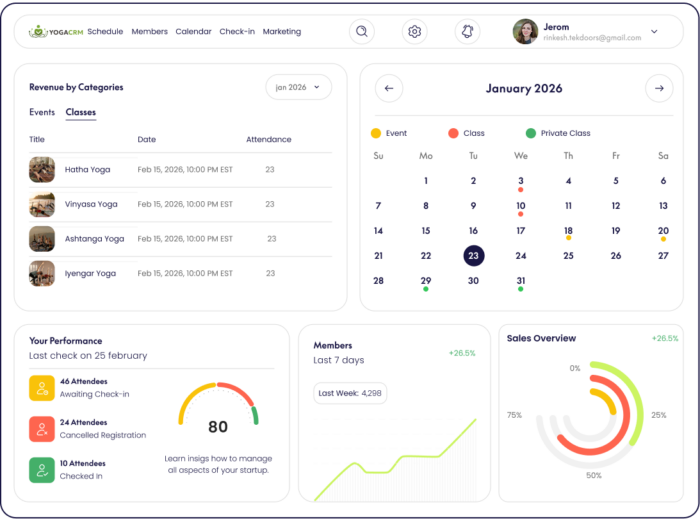Screen dimensions: 700x519
Task: Click the Date column header
Action: (x=146, y=139)
